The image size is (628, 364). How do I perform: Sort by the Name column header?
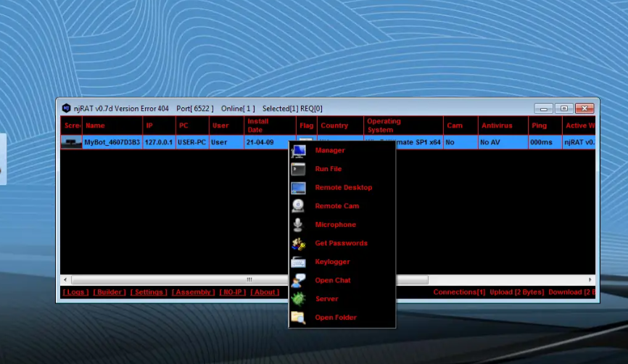(112, 125)
